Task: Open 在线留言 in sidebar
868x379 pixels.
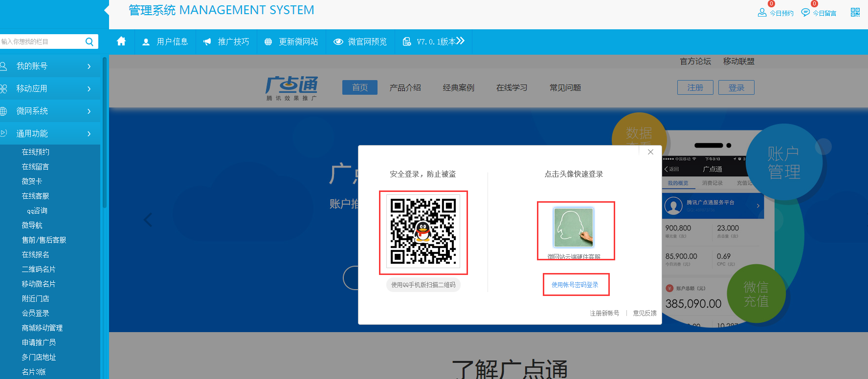Action: [x=36, y=167]
